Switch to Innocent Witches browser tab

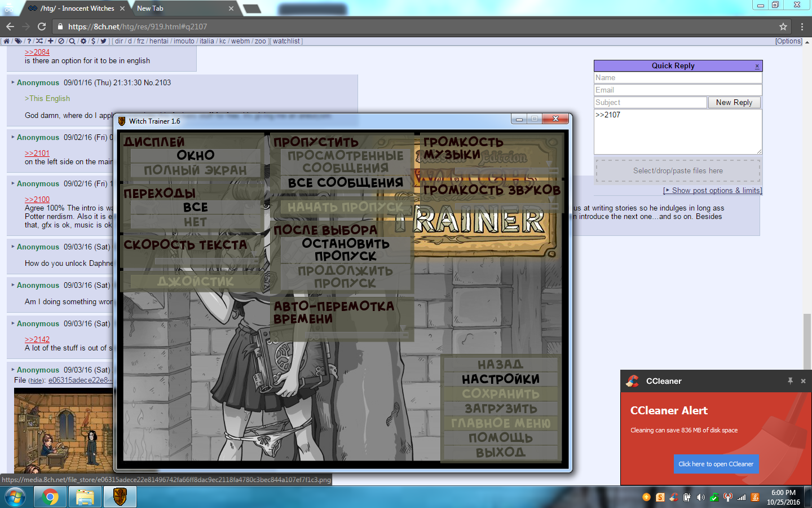(77, 8)
